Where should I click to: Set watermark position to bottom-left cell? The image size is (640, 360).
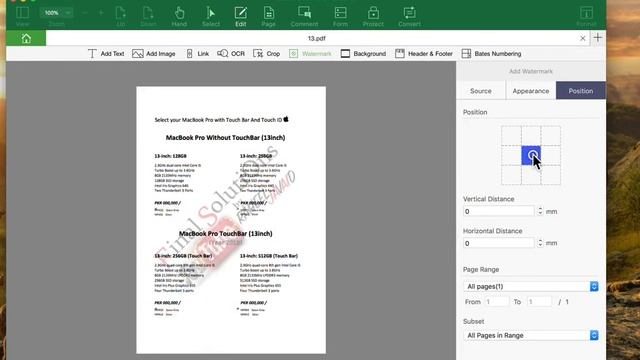511,175
